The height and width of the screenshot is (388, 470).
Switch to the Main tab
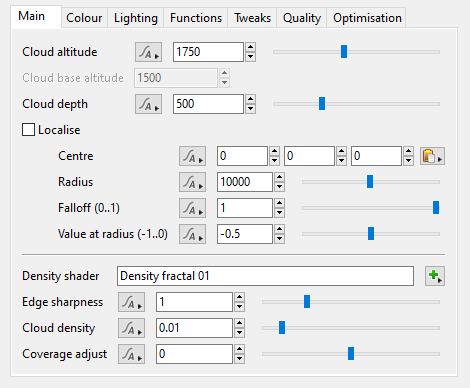tap(36, 16)
